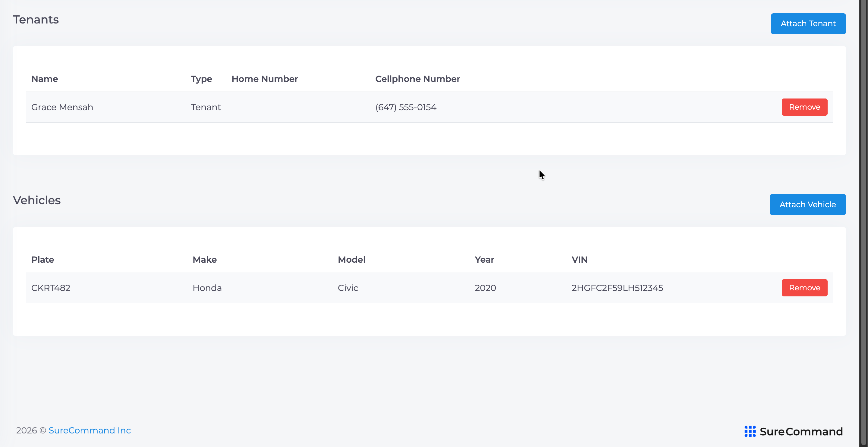This screenshot has height=447, width=868.
Task: Click the cellphone number (647) 555-0154
Action: [x=406, y=107]
